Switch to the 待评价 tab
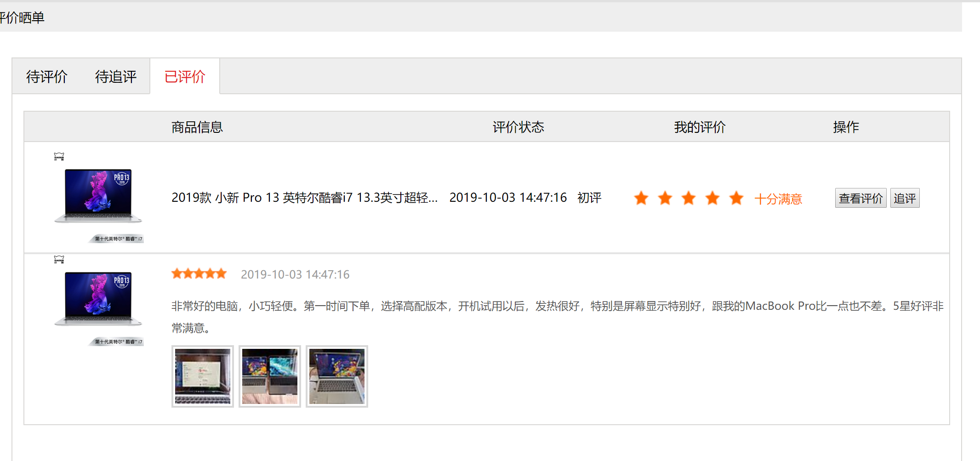This screenshot has width=980, height=461. point(46,76)
